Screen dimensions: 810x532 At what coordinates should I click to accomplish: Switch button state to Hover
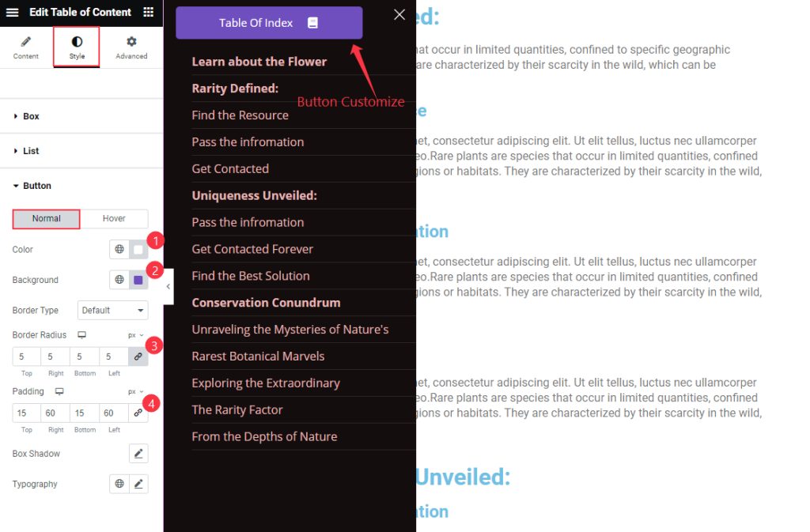114,219
